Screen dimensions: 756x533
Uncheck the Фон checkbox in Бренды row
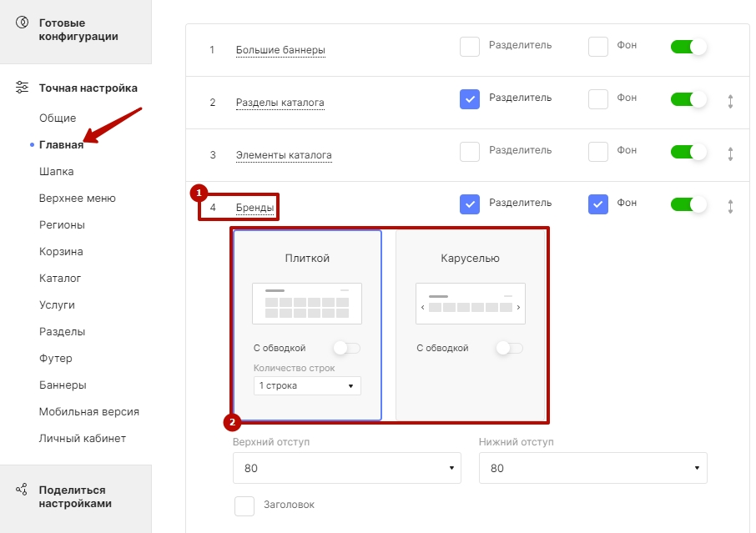coord(597,204)
